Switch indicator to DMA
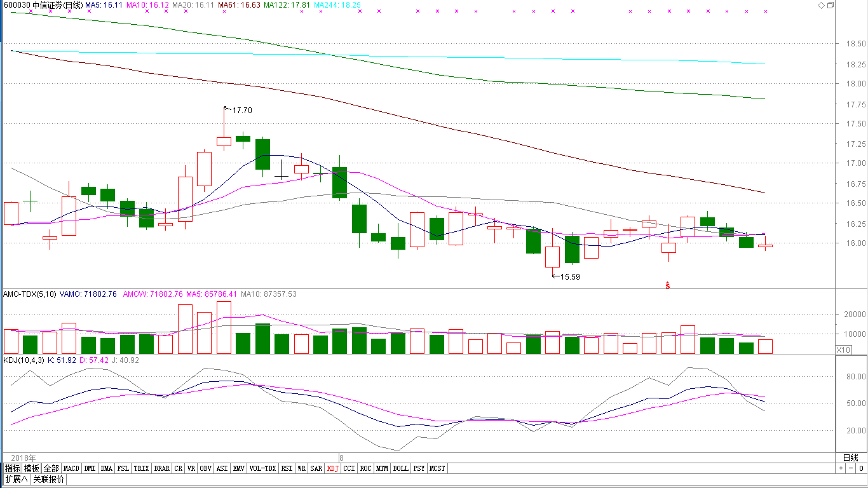The height and width of the screenshot is (488, 868). click(106, 468)
